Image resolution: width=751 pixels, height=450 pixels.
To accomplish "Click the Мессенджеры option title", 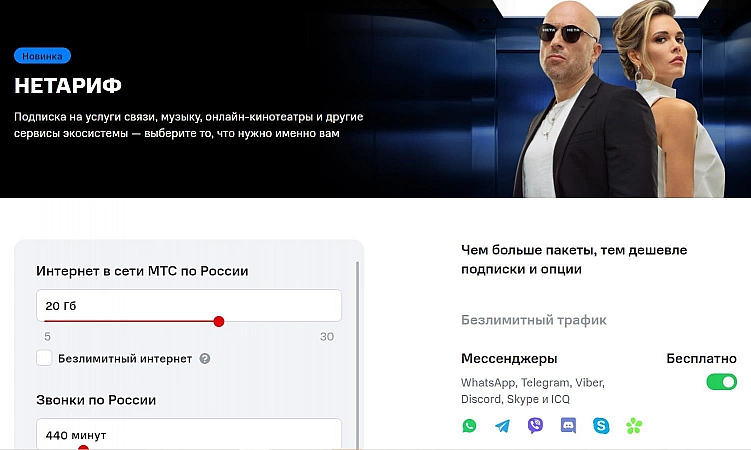I will point(509,359).
